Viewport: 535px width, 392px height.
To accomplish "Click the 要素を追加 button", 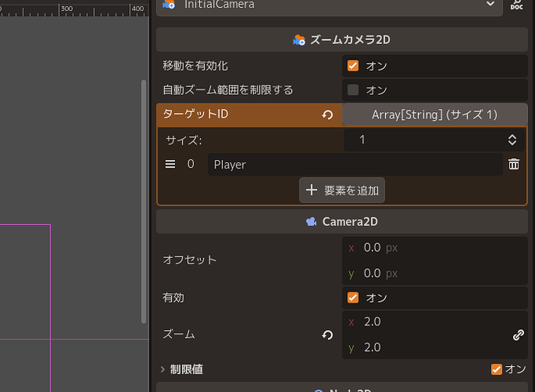I will [342, 191].
